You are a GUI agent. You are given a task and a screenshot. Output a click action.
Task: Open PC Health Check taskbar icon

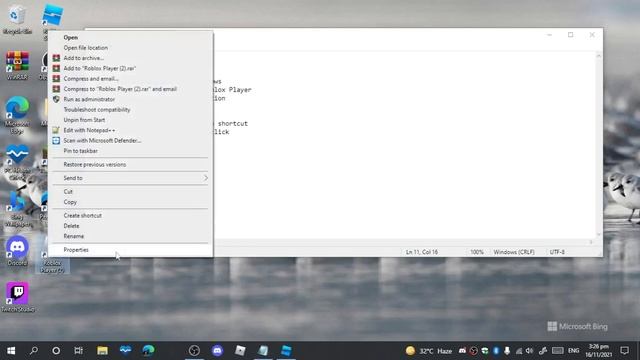pyautogui.click(x=125, y=351)
